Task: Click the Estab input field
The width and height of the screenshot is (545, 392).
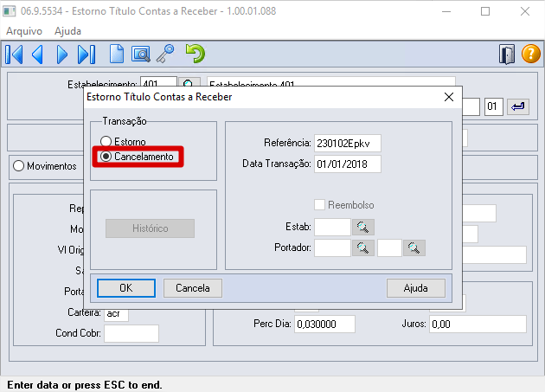Action: coord(332,227)
